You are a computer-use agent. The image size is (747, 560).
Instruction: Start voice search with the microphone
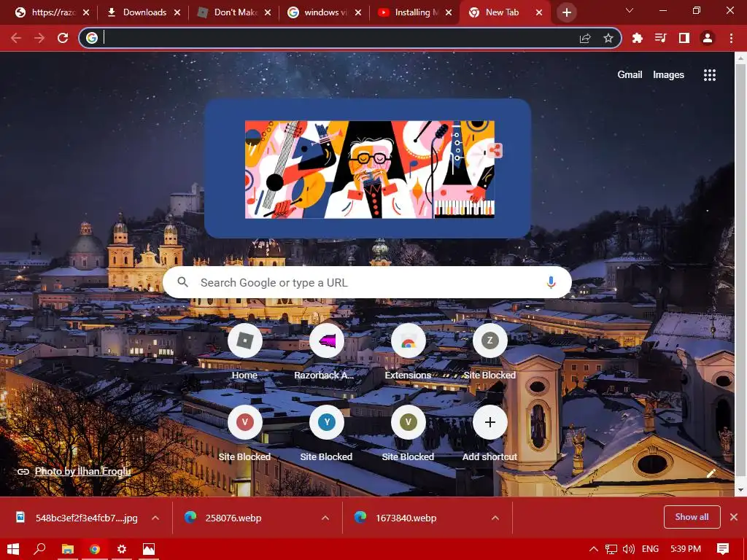pos(551,282)
